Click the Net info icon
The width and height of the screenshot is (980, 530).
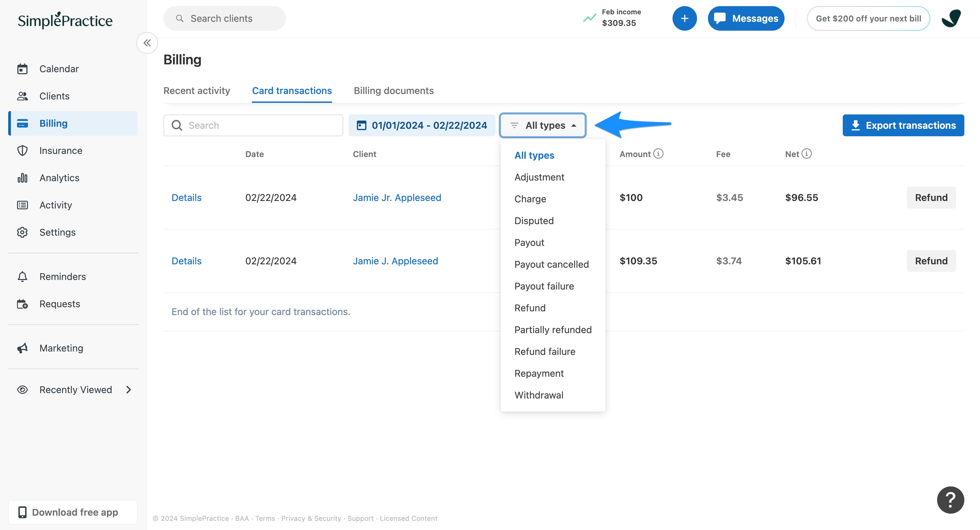pos(807,154)
